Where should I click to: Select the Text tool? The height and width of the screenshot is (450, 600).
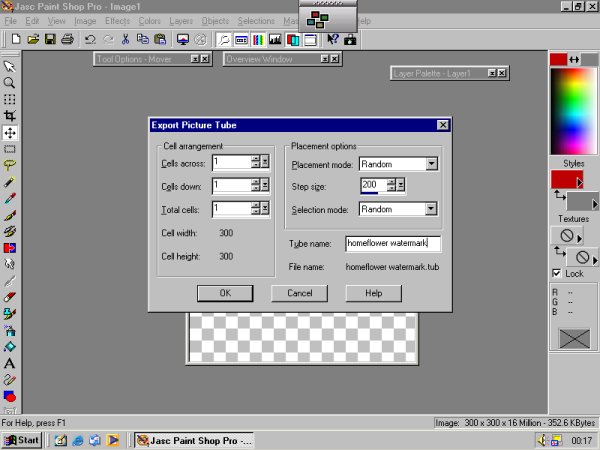(x=10, y=363)
